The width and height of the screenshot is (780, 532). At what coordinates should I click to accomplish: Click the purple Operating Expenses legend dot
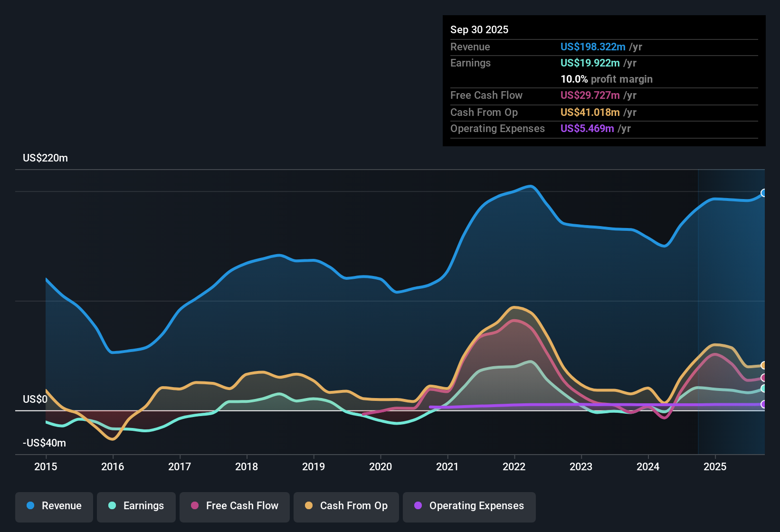pos(419,506)
